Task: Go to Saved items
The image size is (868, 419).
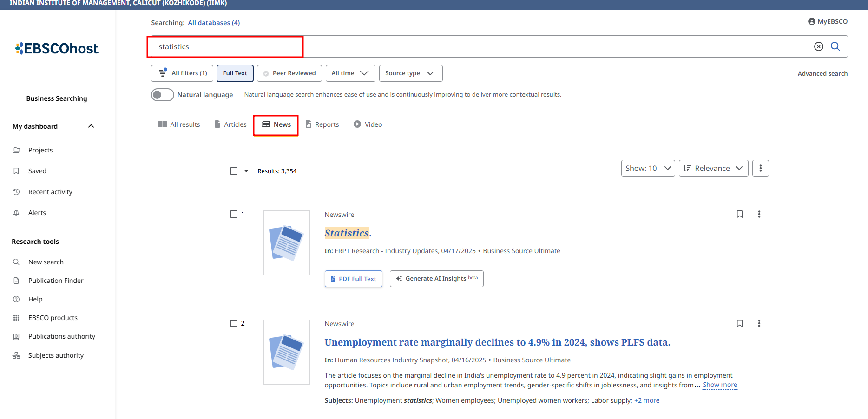Action: pyautogui.click(x=37, y=171)
